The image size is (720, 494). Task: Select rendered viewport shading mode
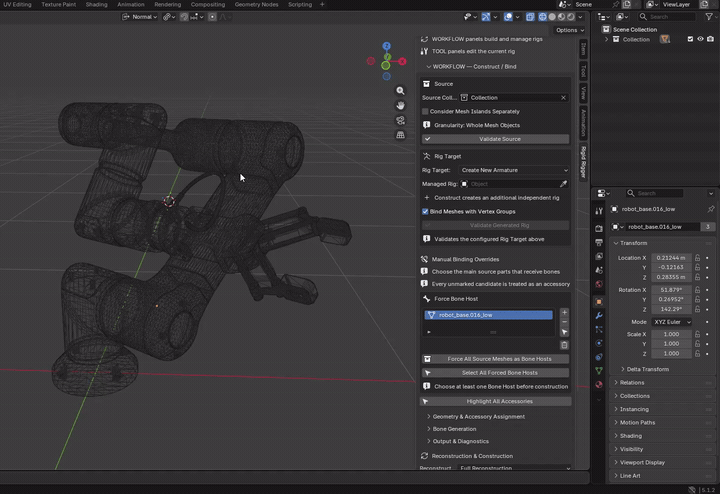[x=570, y=17]
